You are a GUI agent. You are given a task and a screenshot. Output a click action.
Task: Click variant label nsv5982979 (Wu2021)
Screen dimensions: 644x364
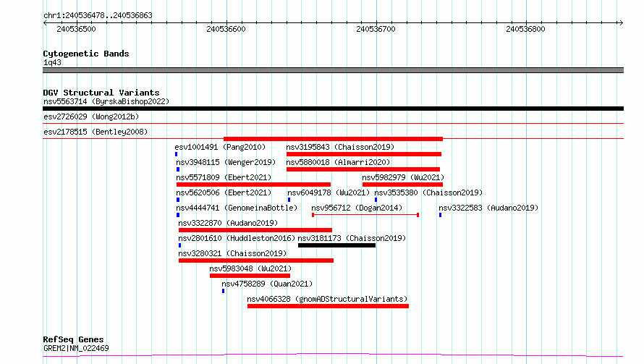403,177
